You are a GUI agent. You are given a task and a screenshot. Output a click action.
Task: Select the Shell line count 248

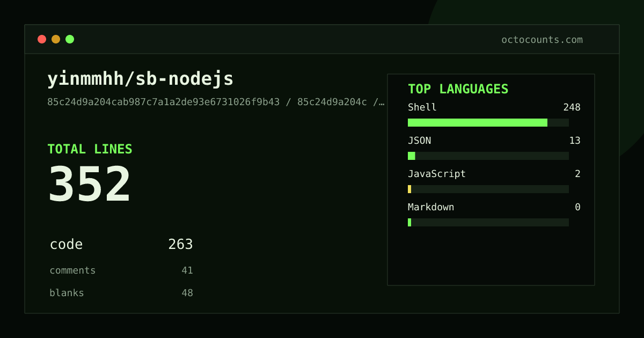(572, 107)
